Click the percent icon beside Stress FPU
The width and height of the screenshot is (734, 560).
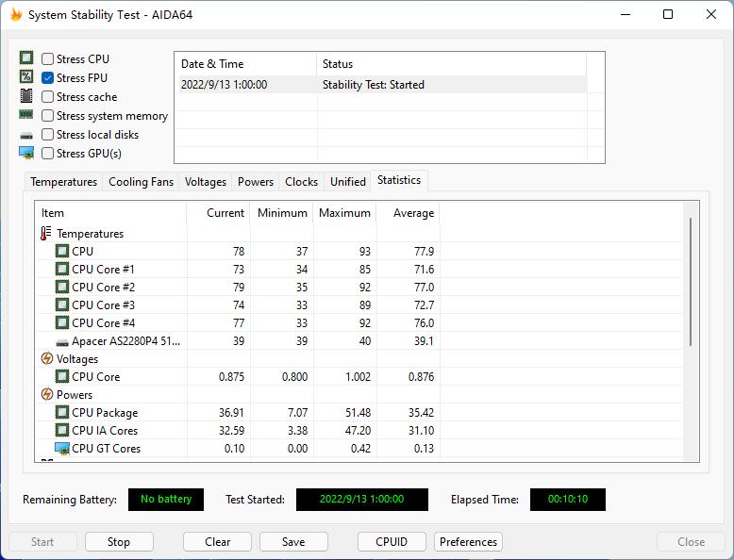pos(26,77)
